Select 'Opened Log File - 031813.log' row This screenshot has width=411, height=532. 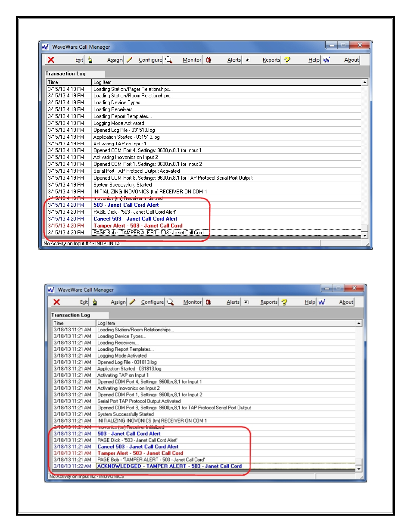click(x=204, y=362)
